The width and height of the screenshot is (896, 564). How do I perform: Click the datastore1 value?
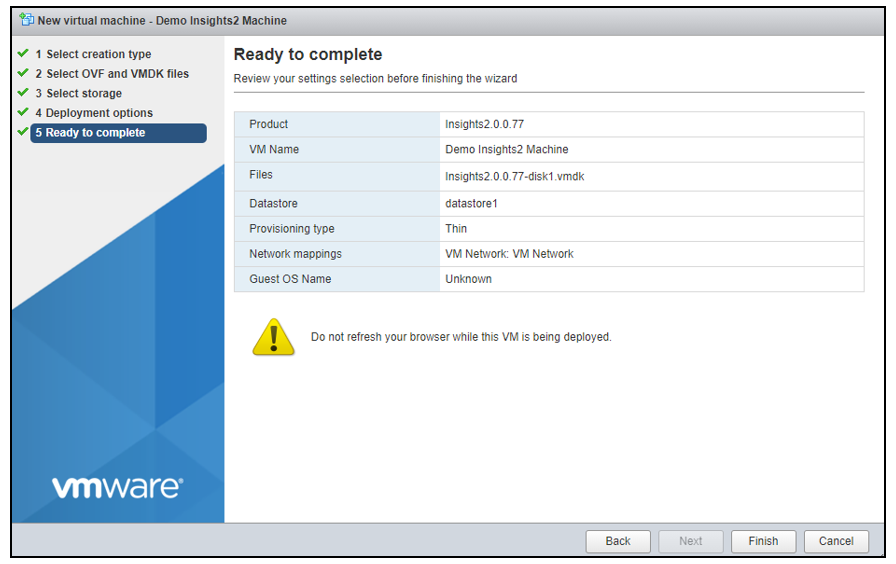[471, 203]
